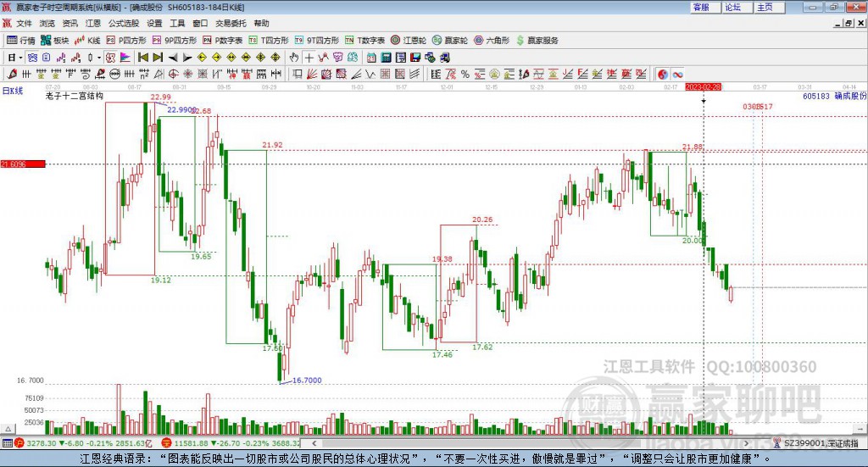868x467 pixels.
Task: Click SZ399001 深证成指 status item
Action: (816, 443)
